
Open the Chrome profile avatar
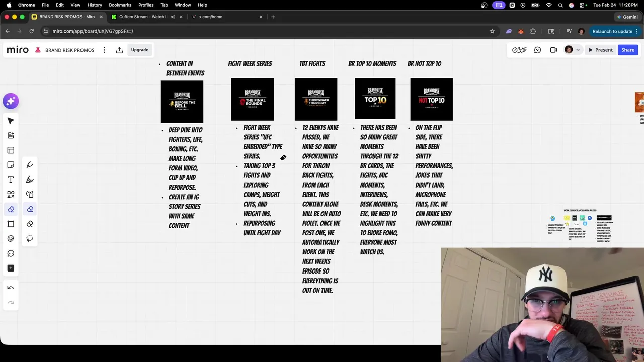click(x=581, y=31)
